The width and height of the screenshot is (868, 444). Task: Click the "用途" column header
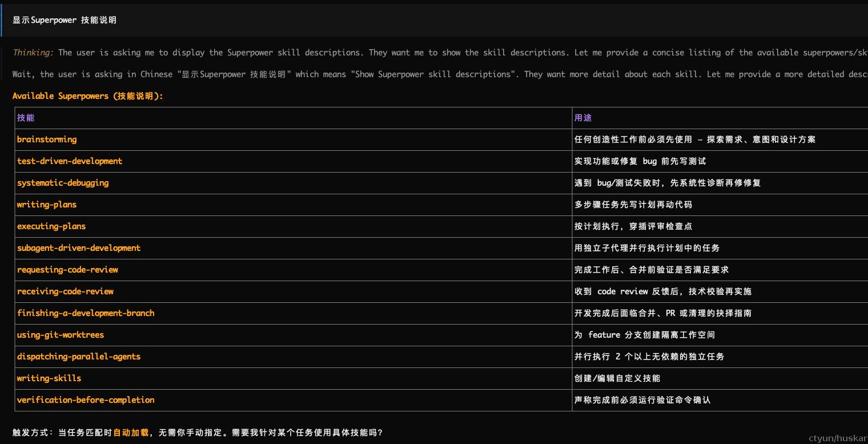[x=583, y=118]
